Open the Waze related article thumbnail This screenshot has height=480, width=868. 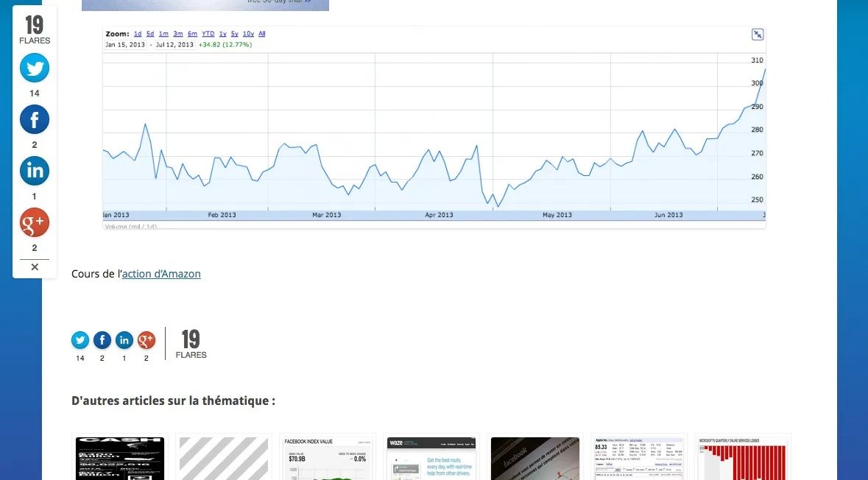[x=431, y=459]
